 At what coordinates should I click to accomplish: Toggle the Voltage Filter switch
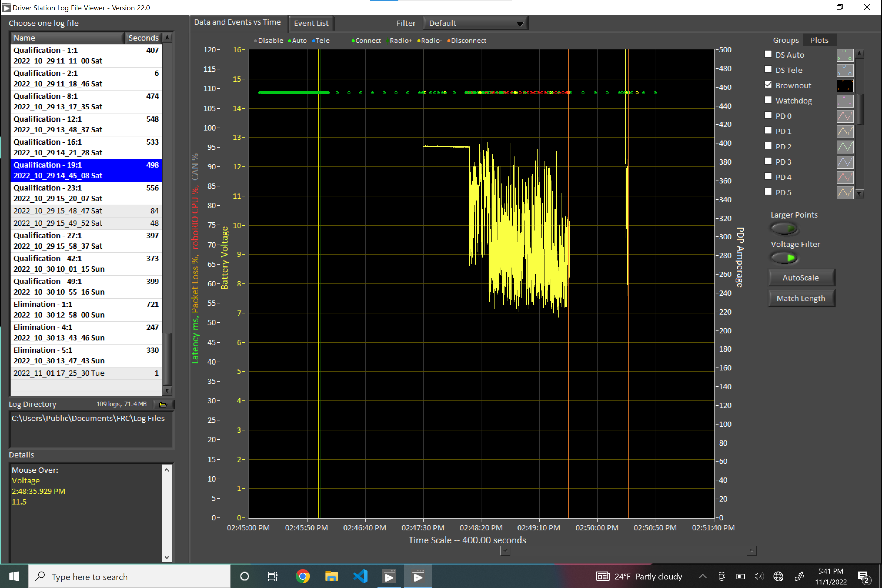point(784,258)
